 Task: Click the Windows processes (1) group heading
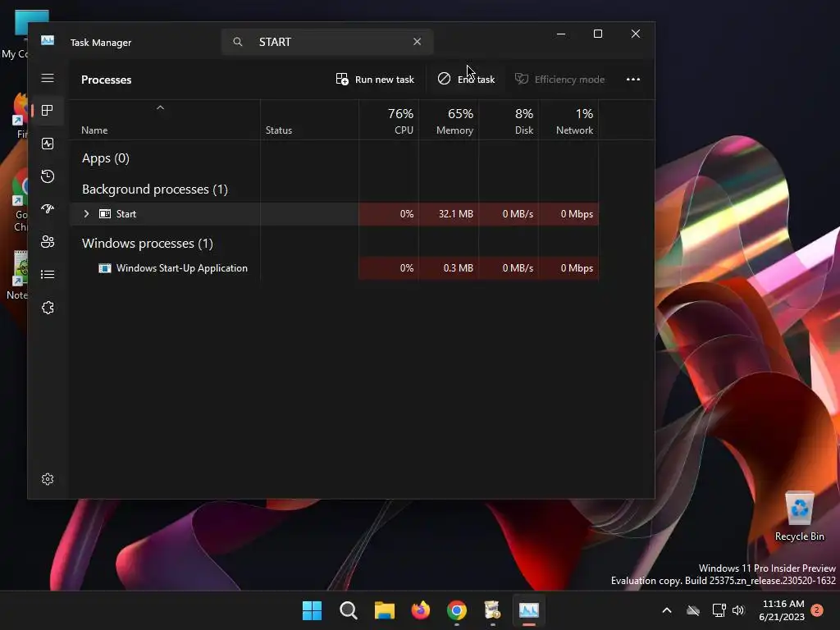pyautogui.click(x=148, y=243)
